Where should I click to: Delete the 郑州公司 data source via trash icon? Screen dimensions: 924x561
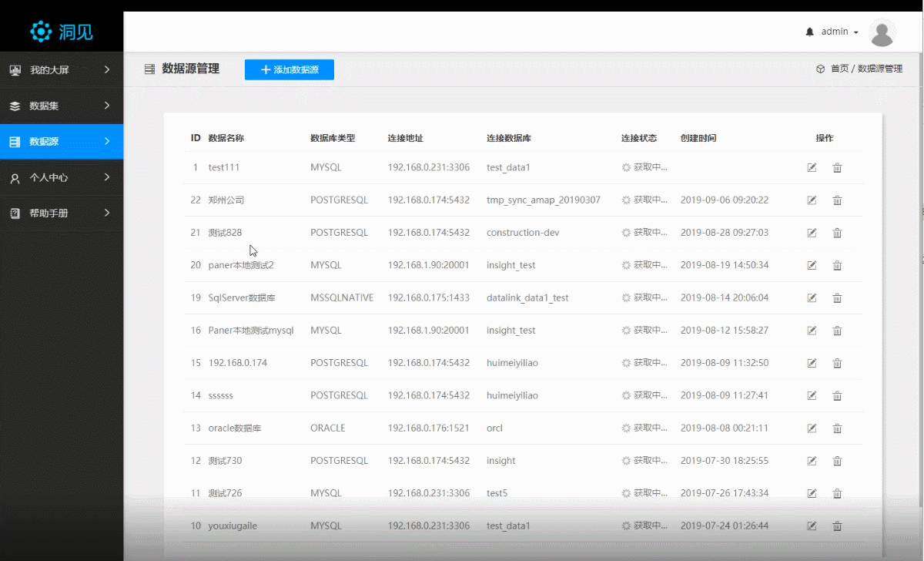[x=837, y=200]
